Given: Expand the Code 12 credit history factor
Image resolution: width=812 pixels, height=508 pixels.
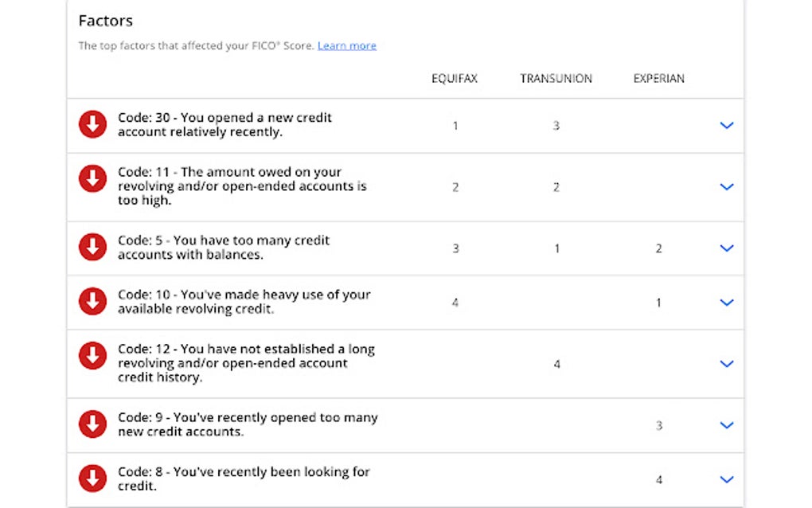Looking at the screenshot, I should (726, 363).
